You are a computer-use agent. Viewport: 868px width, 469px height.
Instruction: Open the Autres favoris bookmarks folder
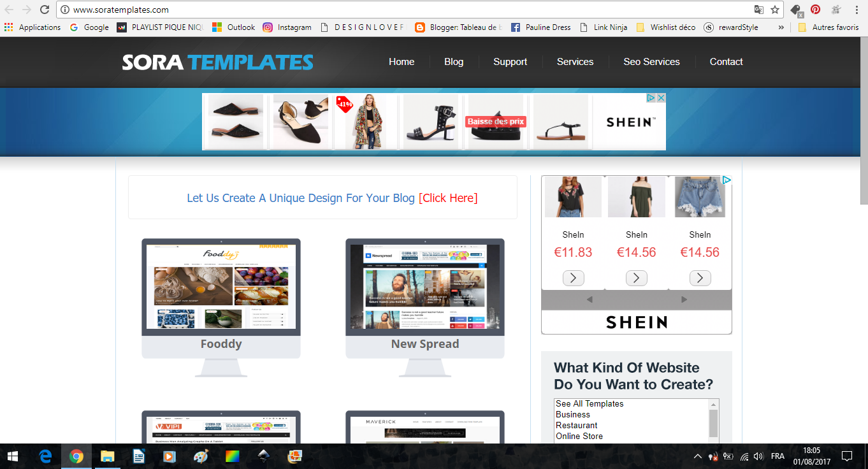point(828,27)
